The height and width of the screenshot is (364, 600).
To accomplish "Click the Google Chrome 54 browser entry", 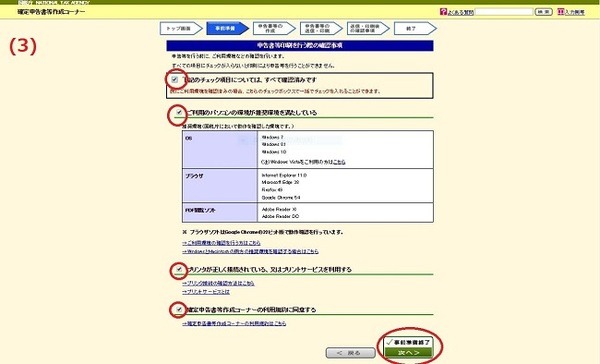I will tap(281, 198).
